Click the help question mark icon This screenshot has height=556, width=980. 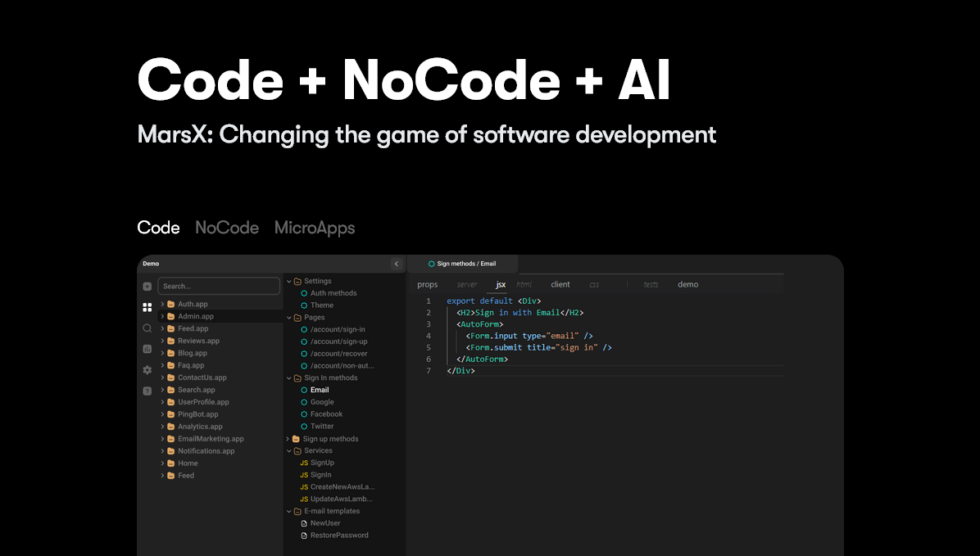point(147,391)
